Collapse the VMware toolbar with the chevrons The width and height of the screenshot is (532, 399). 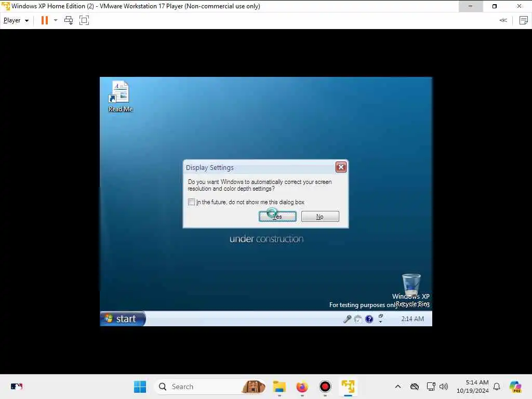coord(503,20)
